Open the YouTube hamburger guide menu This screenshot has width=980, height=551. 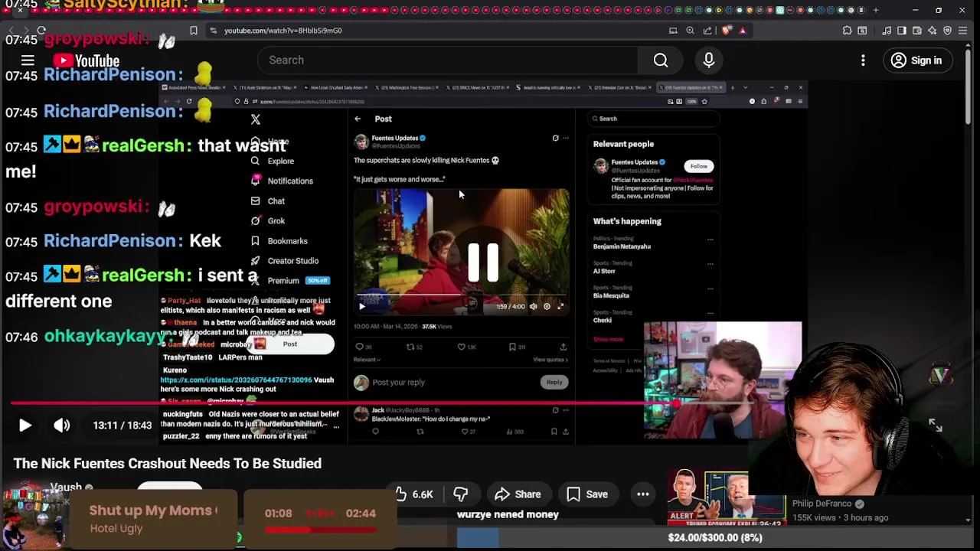(x=28, y=60)
